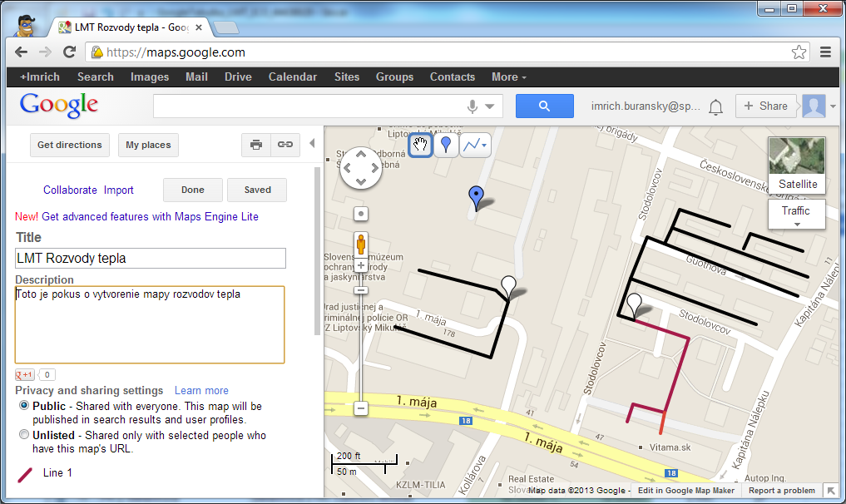Screen dimensions: 846x504
Task: Go back to previous page
Action: 21,52
